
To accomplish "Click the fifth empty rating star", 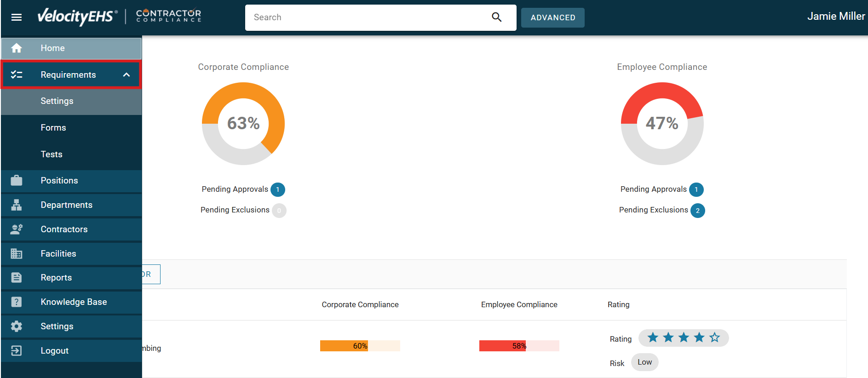I will coord(714,338).
